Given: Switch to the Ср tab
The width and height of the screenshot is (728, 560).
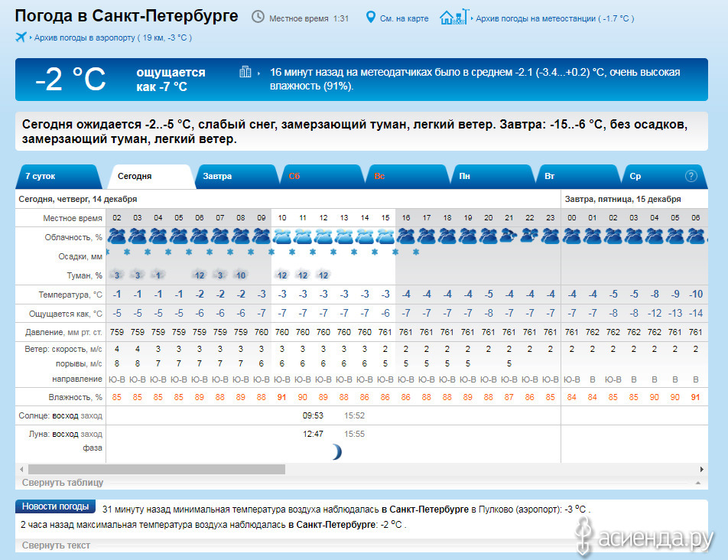Looking at the screenshot, I should 665,177.
